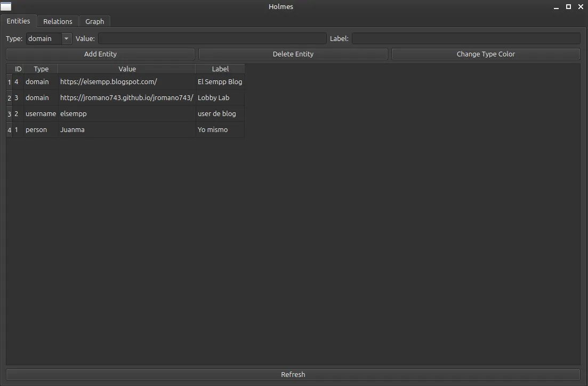588x386 pixels.
Task: Click the Value column header
Action: (x=127, y=69)
